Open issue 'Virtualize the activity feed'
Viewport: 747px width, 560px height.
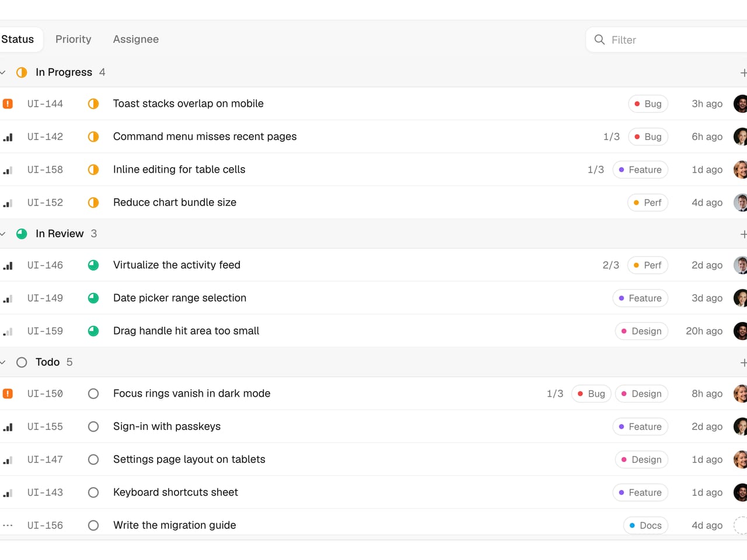coord(177,265)
